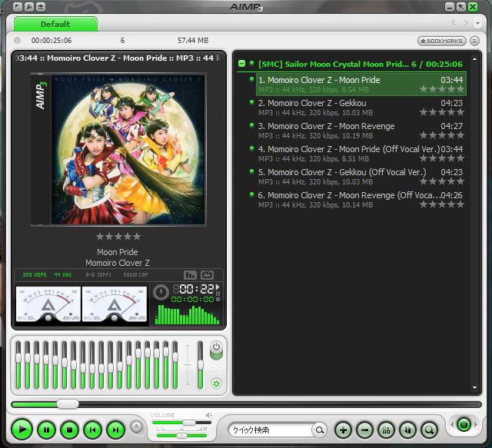Open the playlist sorting / misc button
492x448 pixels.
pyautogui.click(x=386, y=430)
